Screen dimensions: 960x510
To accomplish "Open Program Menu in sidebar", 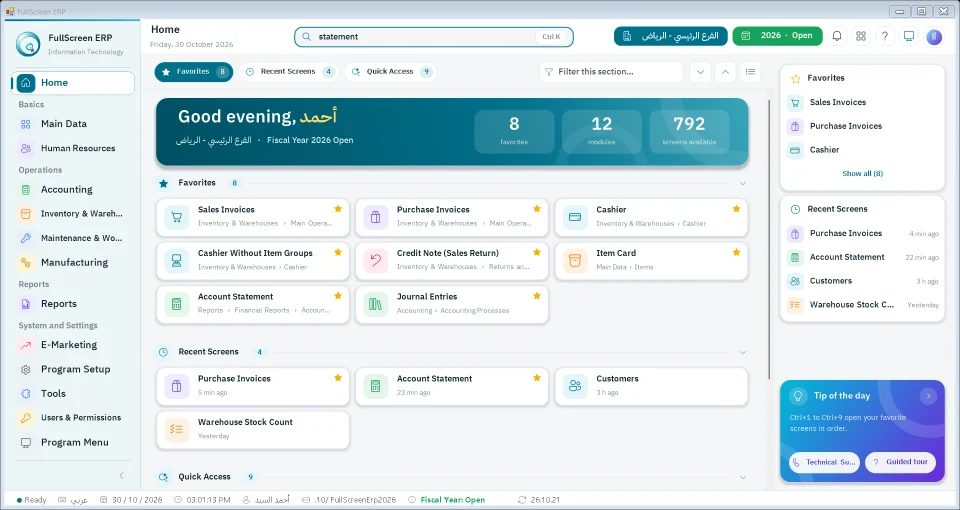I will pyautogui.click(x=73, y=442).
